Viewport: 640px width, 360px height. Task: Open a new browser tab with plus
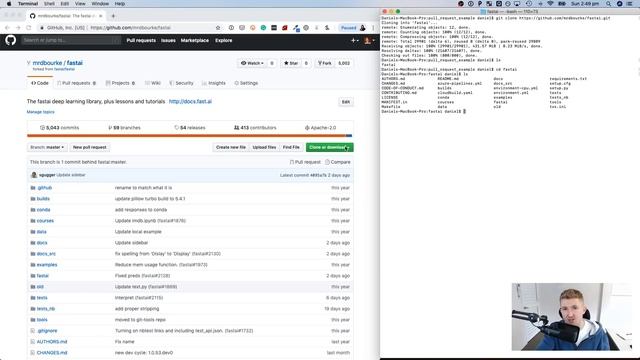113,16
